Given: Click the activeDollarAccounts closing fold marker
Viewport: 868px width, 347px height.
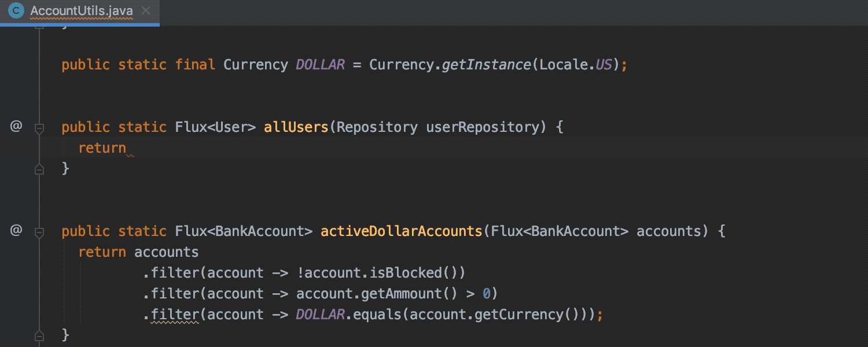Looking at the screenshot, I should pos(39,335).
